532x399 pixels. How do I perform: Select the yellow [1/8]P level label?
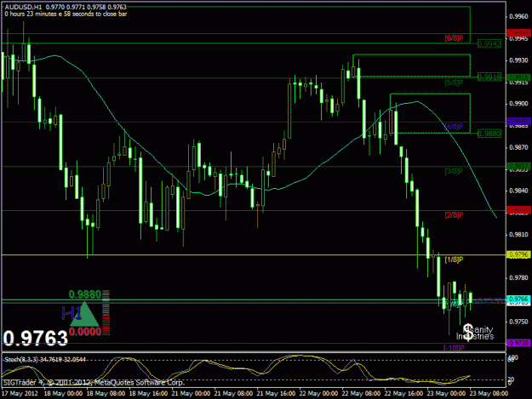click(x=454, y=259)
